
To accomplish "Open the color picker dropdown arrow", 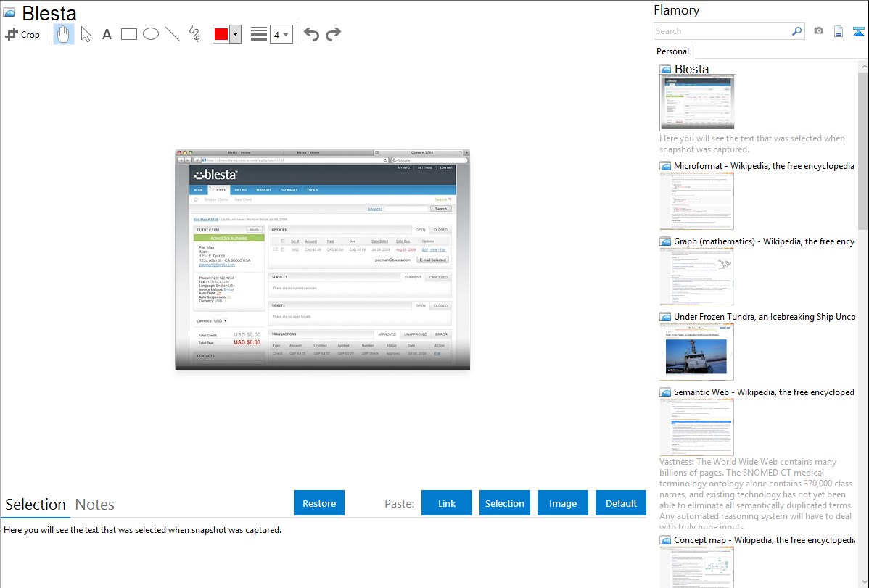I will click(236, 34).
